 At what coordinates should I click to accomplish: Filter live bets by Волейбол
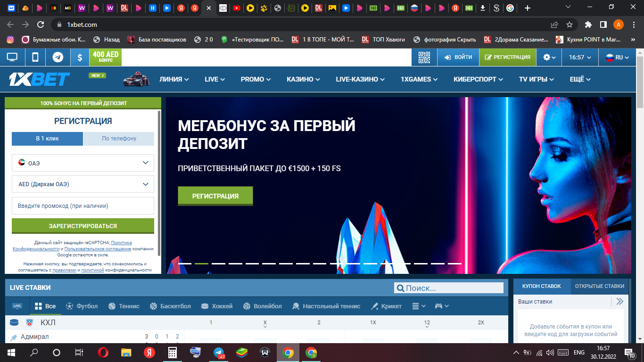[263, 306]
